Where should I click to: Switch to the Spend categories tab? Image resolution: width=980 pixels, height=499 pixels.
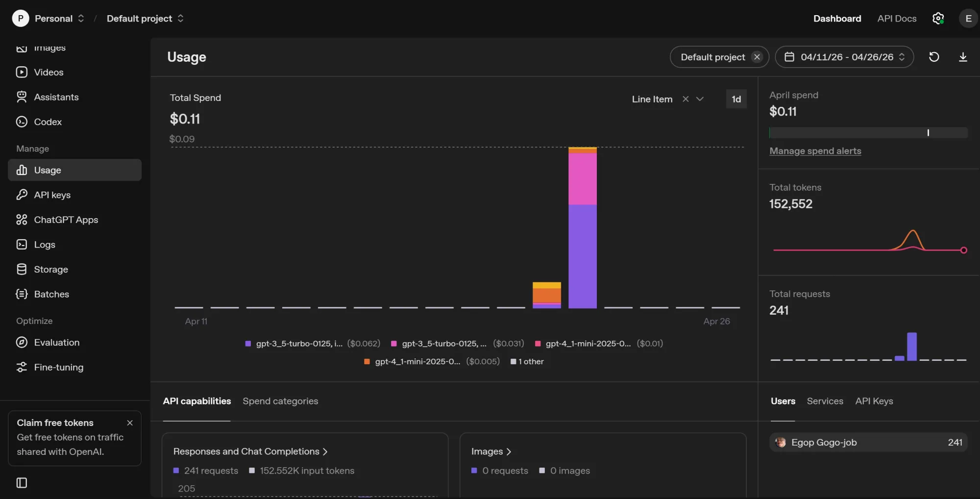pyautogui.click(x=280, y=401)
